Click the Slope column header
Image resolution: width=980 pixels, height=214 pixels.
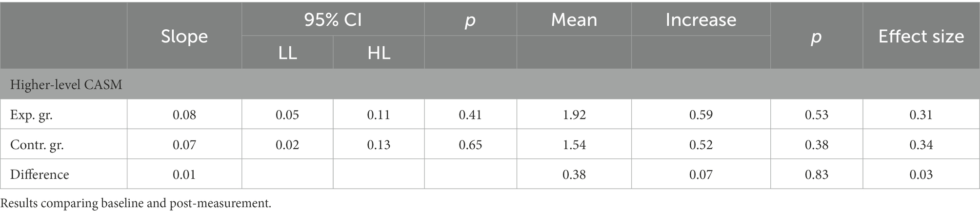pyautogui.click(x=184, y=37)
